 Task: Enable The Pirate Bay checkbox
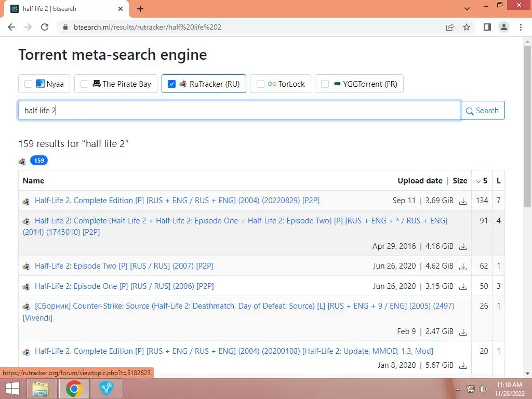pyautogui.click(x=85, y=84)
